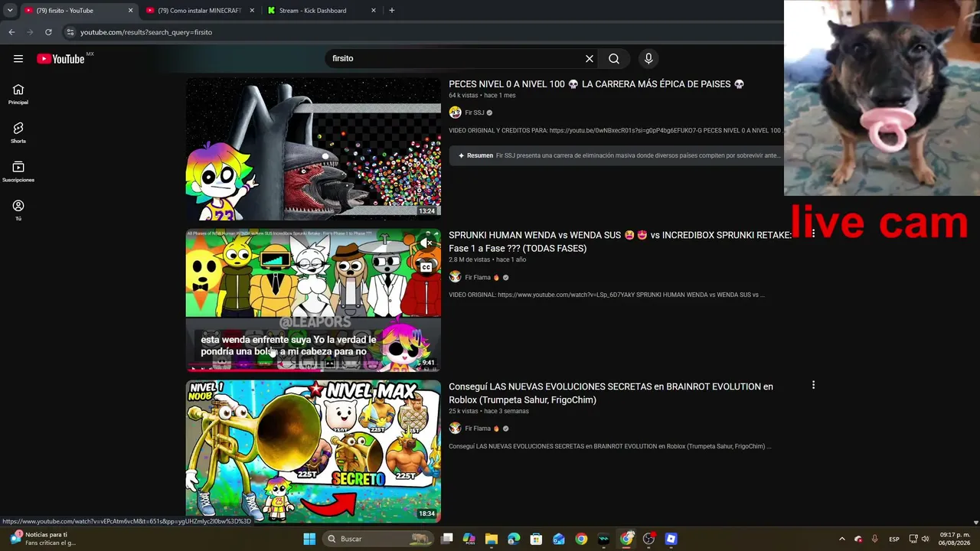Open the Roblox app in the taskbar

tap(671, 539)
